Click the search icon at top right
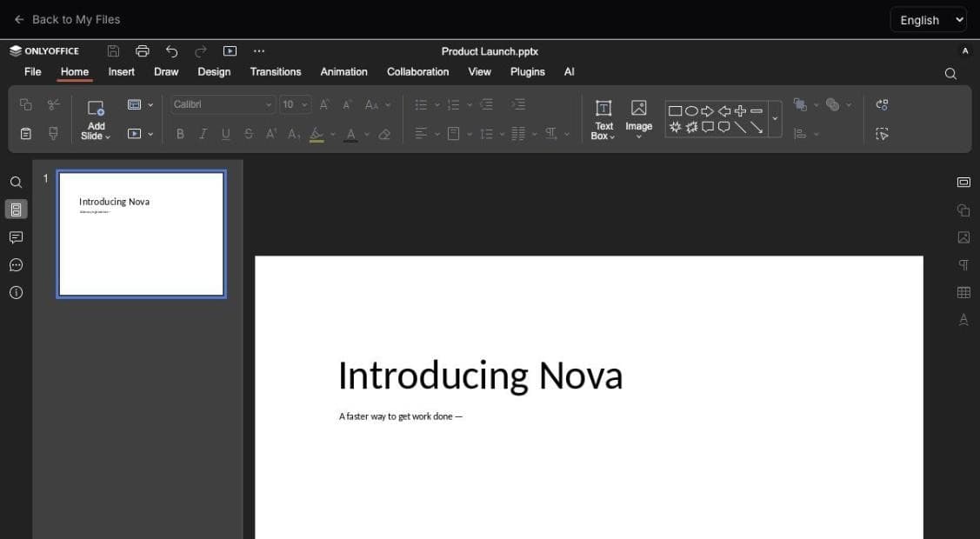Viewport: 980px width, 539px height. (x=950, y=74)
